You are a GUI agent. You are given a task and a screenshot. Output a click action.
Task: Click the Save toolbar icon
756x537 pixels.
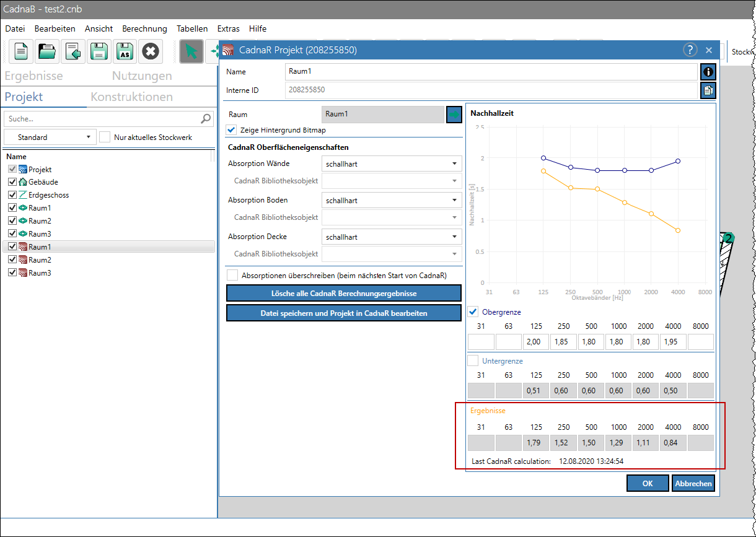(99, 51)
